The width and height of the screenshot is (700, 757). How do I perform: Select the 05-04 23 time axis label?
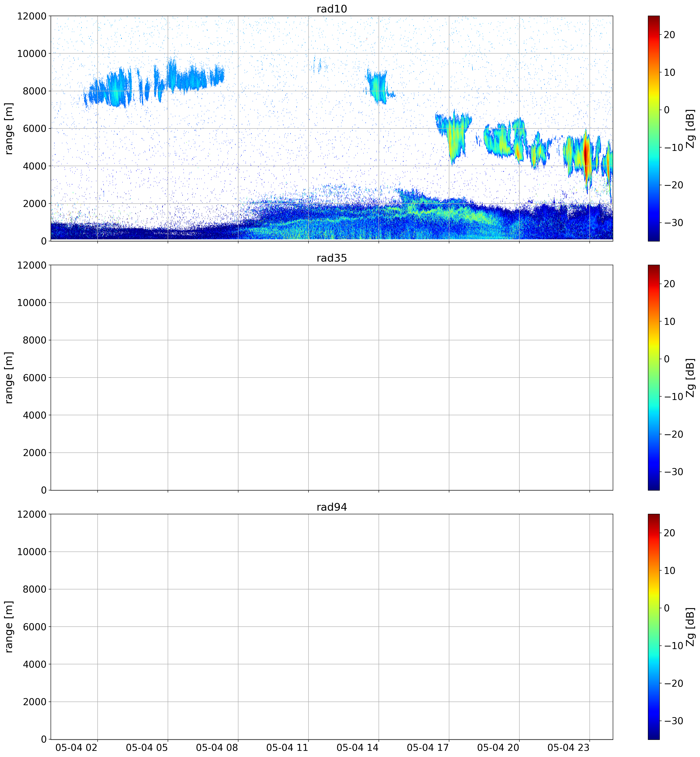click(x=568, y=747)
